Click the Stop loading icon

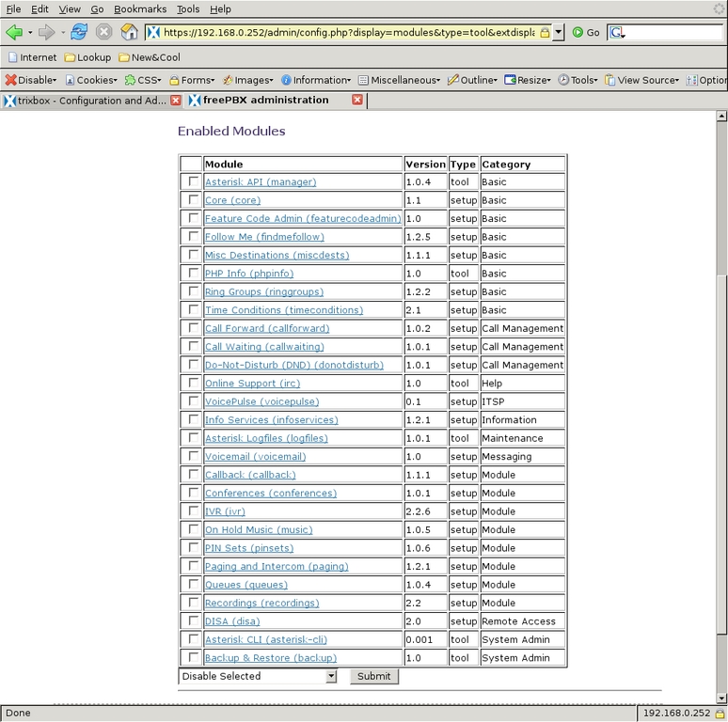[104, 32]
